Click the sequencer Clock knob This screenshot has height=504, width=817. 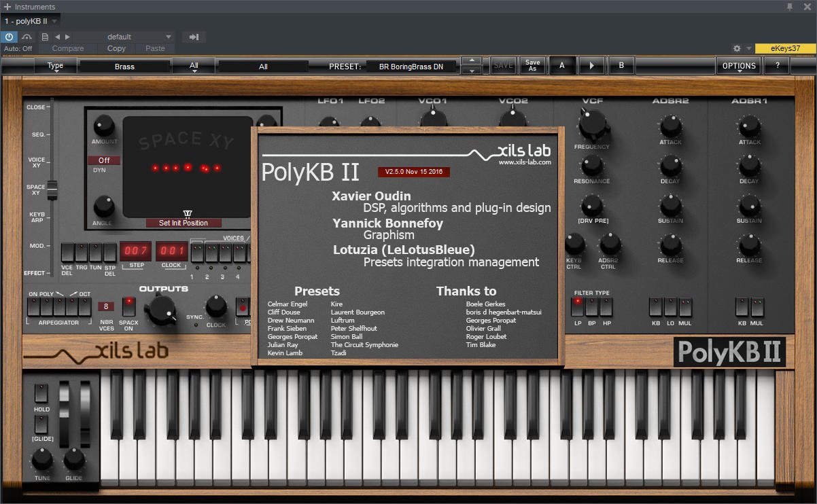point(216,306)
